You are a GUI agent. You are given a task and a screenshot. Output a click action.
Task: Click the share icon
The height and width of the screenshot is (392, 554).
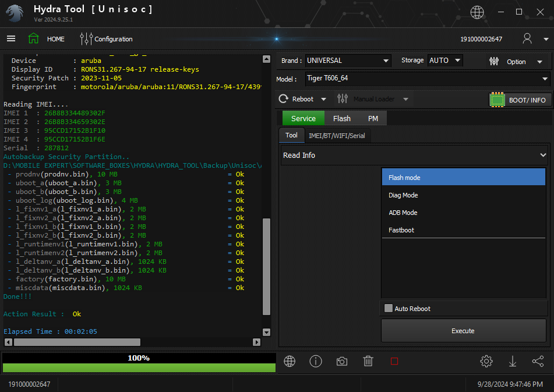point(538,361)
